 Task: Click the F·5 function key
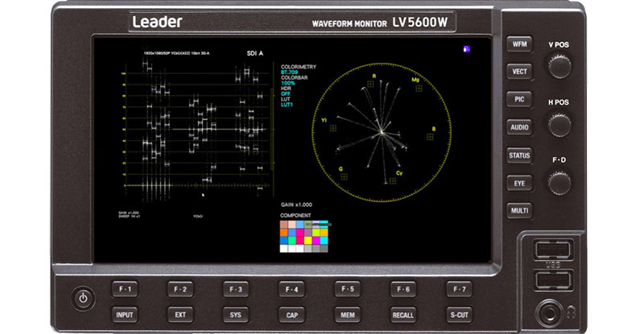[x=348, y=289]
